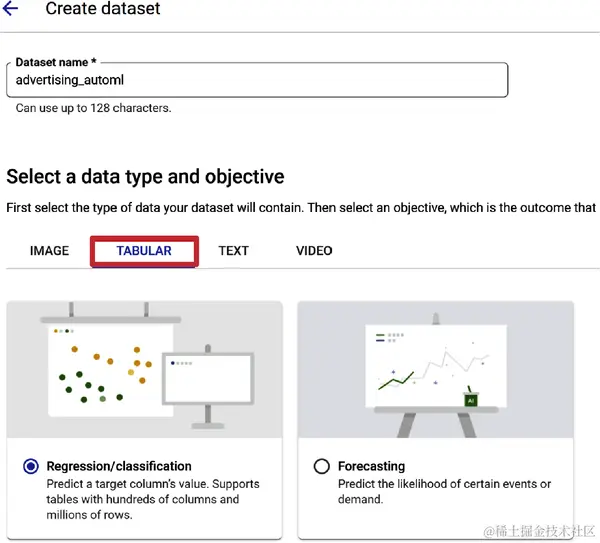This screenshot has height=543, width=600.
Task: Click the back arrow icon
Action: [x=12, y=9]
